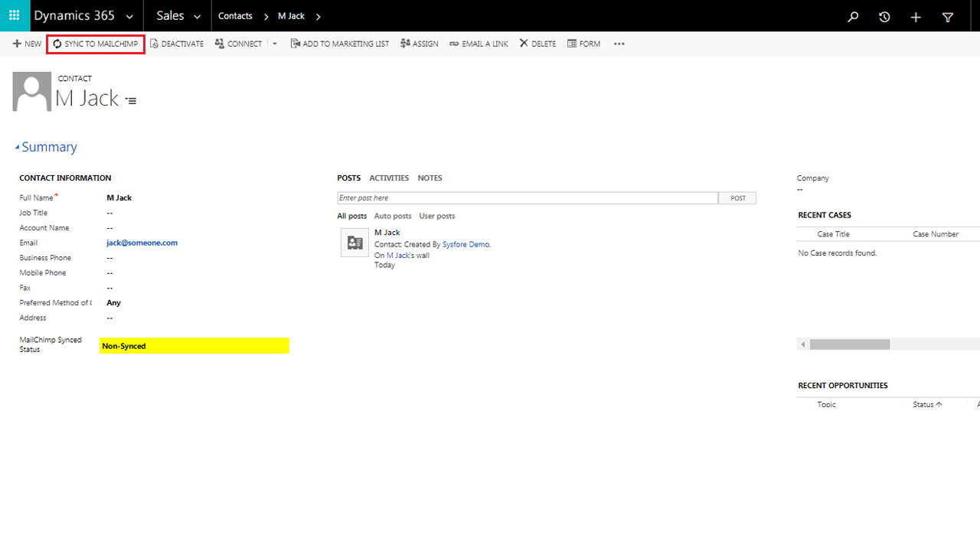The width and height of the screenshot is (980, 551).
Task: Open the app launcher waffle icon
Action: tap(14, 15)
